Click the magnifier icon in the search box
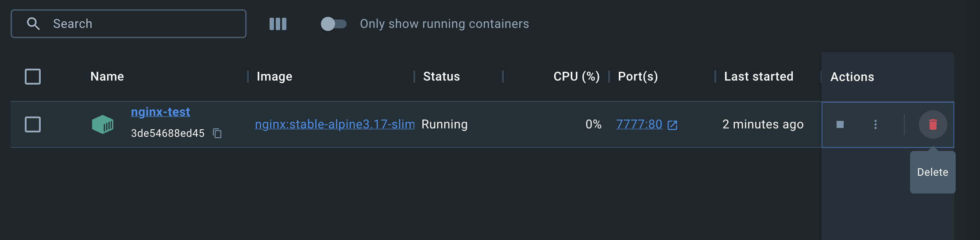The image size is (980, 240). (33, 24)
